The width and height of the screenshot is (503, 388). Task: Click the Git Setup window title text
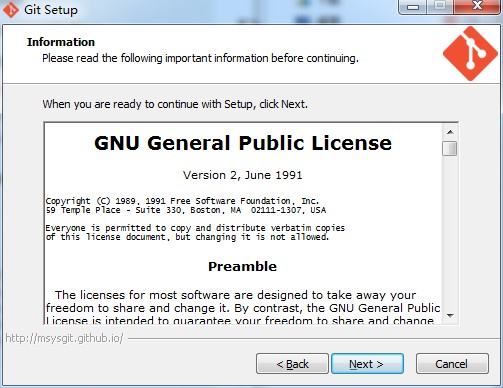(x=51, y=10)
